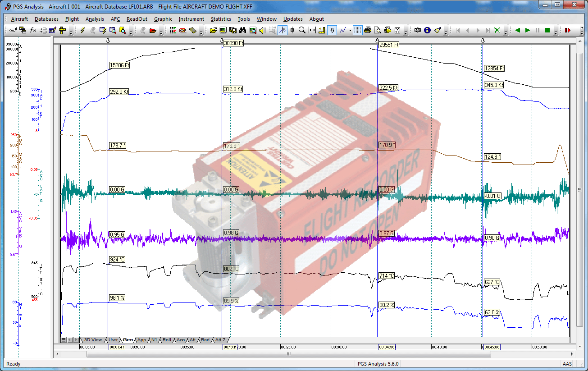Click the yellow lightning bolt icon

(x=82, y=30)
